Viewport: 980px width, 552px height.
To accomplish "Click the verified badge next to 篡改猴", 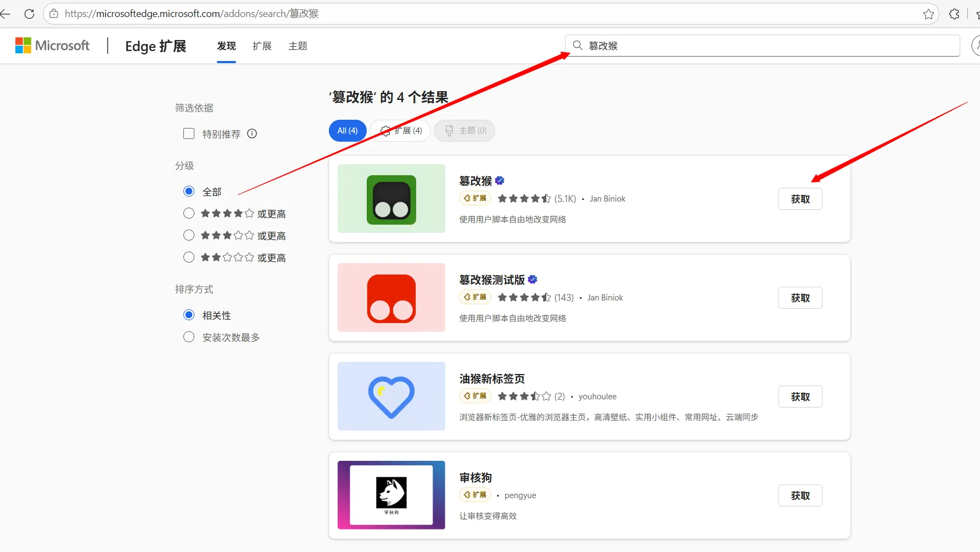I will (x=499, y=180).
